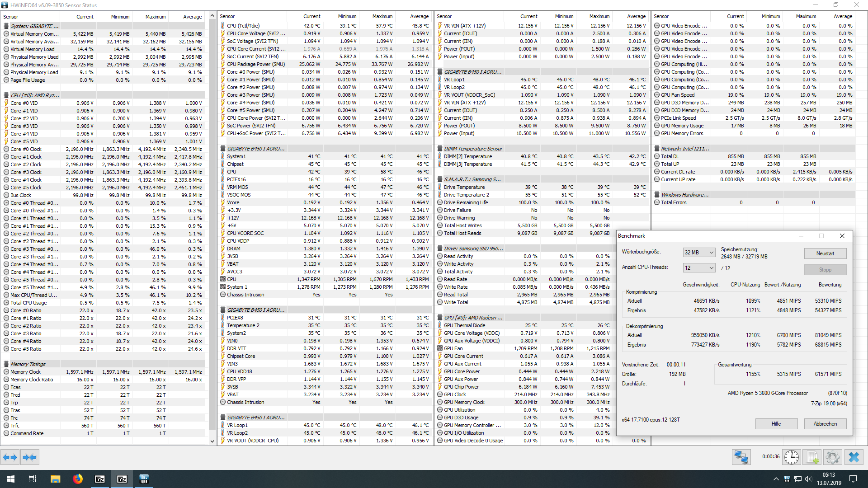Open the remote network monitoring icon
Viewport: 868px width, 488px height.
(741, 457)
